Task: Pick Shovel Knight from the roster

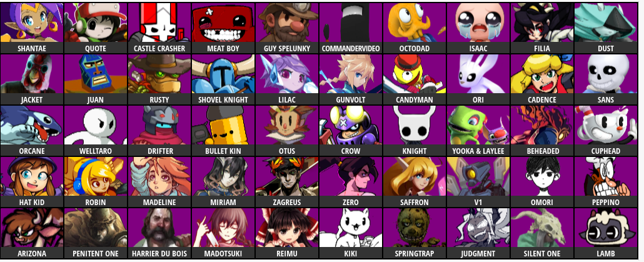Action: (x=223, y=79)
